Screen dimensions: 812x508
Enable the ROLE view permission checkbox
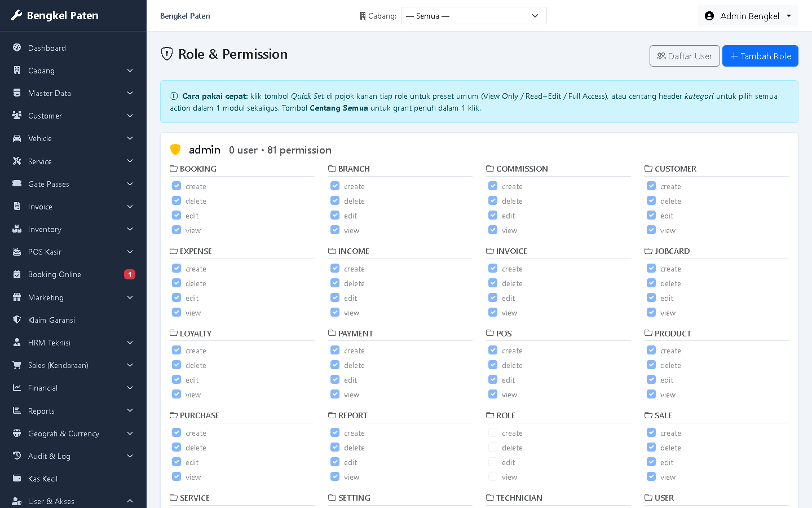(493, 476)
